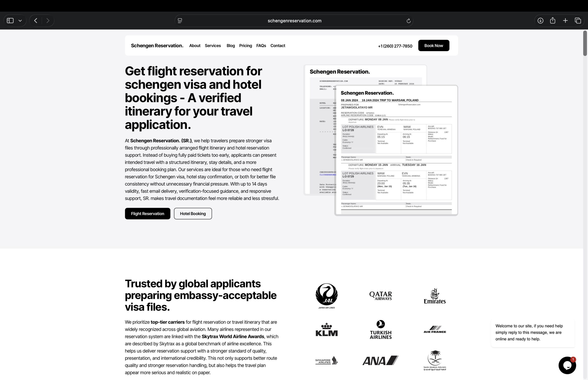Click the browser forward arrow
Viewport: 588px width, 380px height.
tap(48, 21)
